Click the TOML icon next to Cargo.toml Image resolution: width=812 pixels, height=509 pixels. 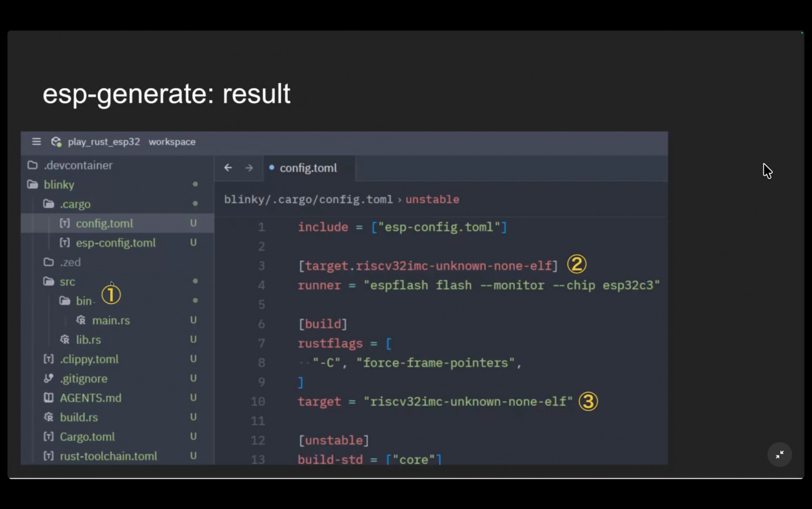click(48, 437)
